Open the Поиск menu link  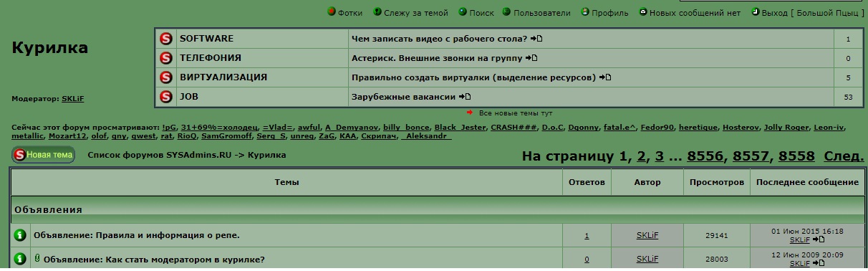(x=482, y=13)
